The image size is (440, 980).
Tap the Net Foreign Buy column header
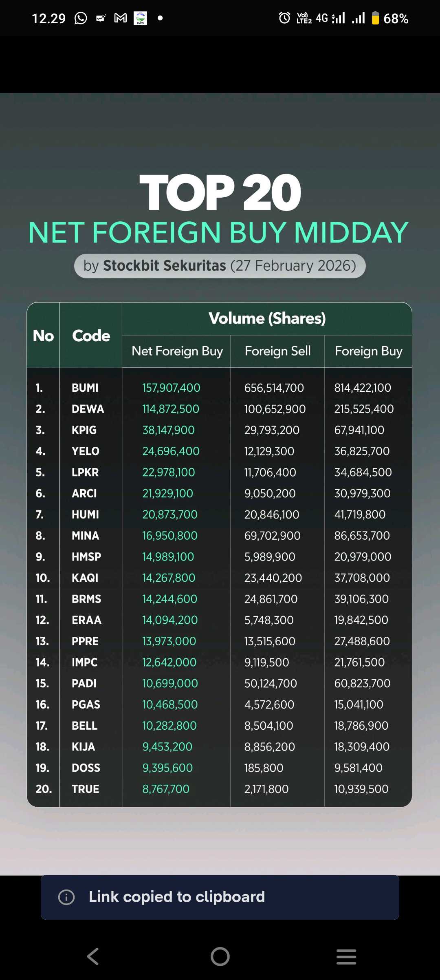point(177,351)
